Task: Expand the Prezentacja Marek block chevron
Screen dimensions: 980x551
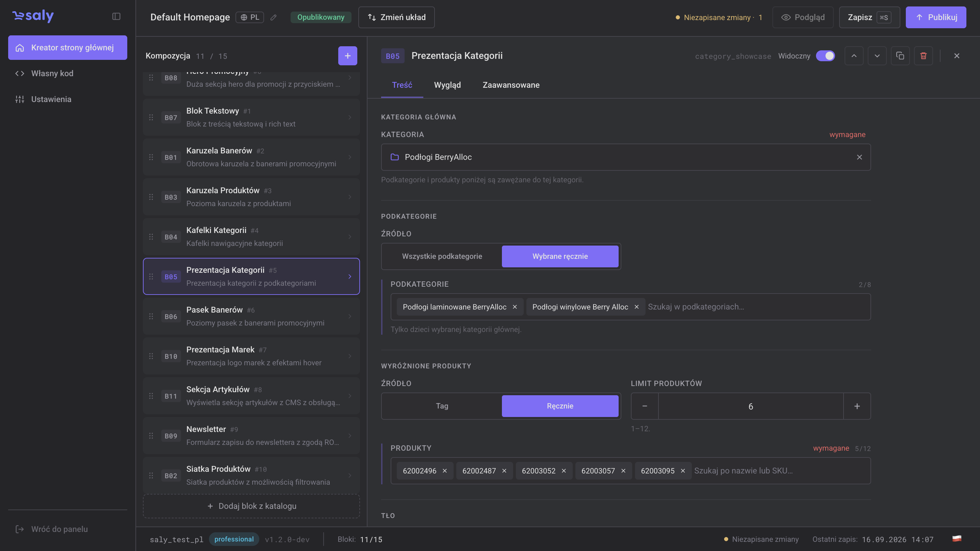Action: (x=349, y=356)
